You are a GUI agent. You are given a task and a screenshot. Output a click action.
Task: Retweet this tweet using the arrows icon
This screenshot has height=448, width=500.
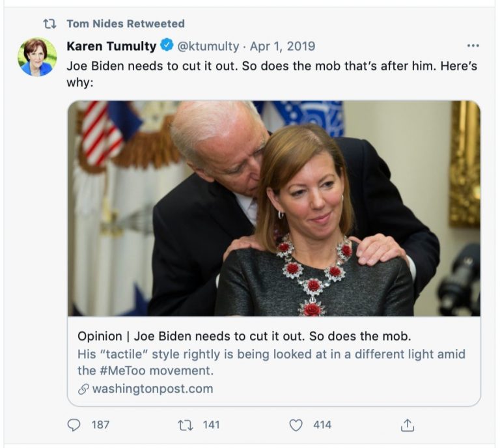tap(185, 425)
